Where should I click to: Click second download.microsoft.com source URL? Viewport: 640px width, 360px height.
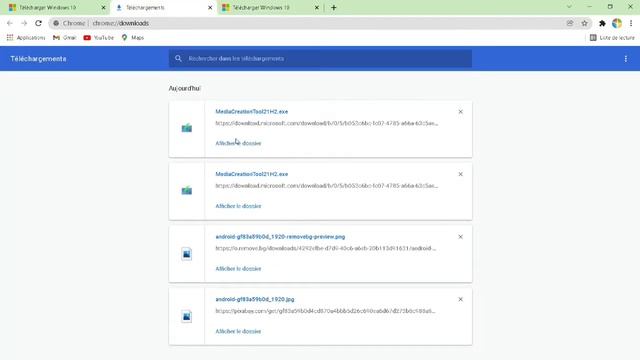point(327,186)
